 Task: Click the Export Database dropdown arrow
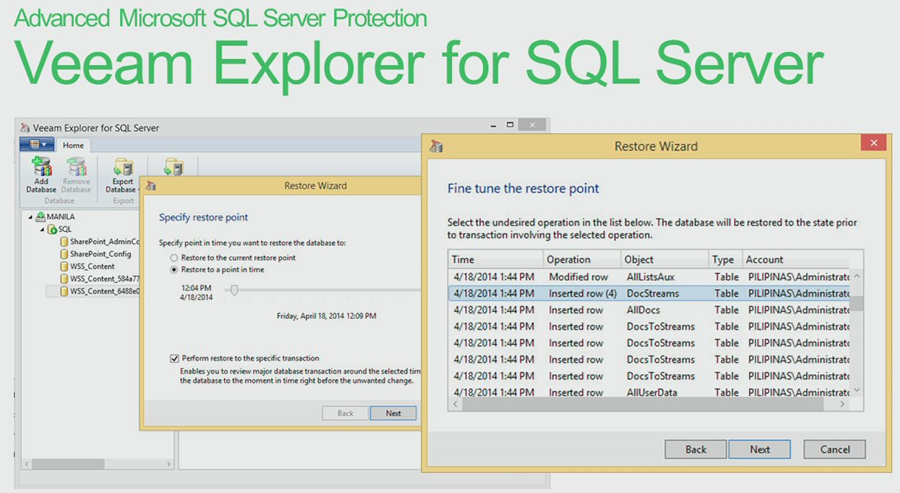tap(138, 189)
